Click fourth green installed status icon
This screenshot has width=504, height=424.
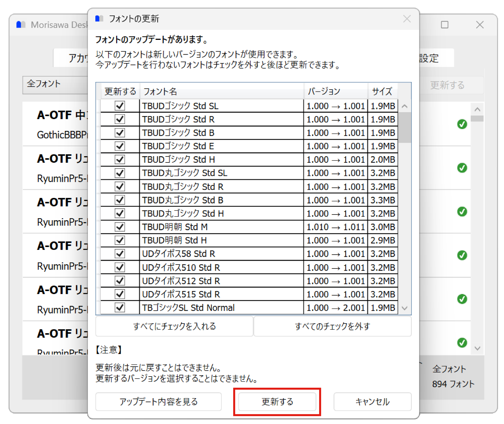tap(462, 256)
